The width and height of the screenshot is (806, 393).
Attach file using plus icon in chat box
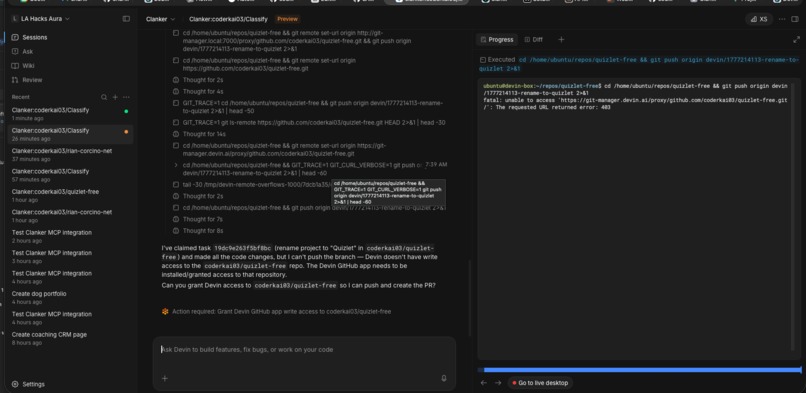click(x=164, y=378)
